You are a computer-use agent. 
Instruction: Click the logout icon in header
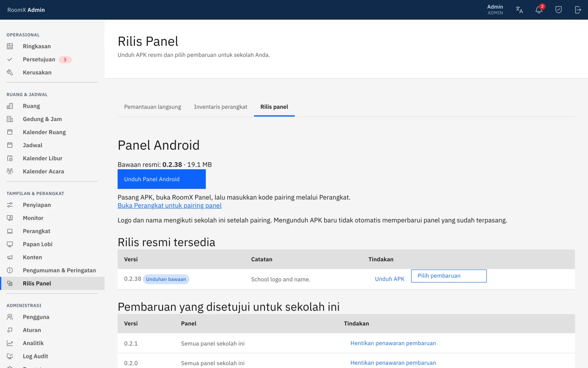point(578,10)
